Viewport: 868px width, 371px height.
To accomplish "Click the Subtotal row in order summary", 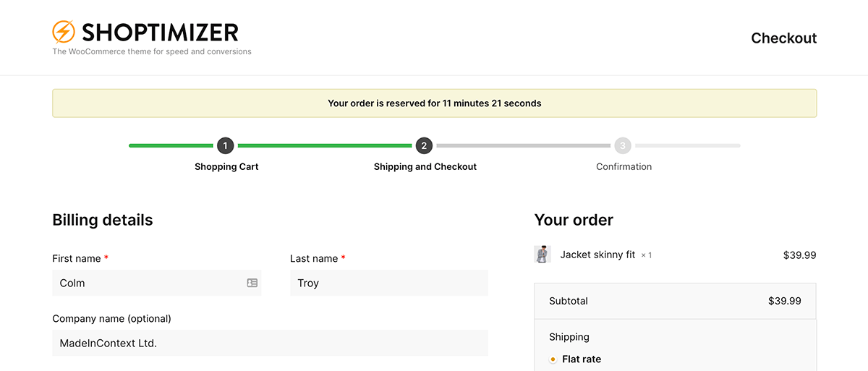I will click(675, 301).
